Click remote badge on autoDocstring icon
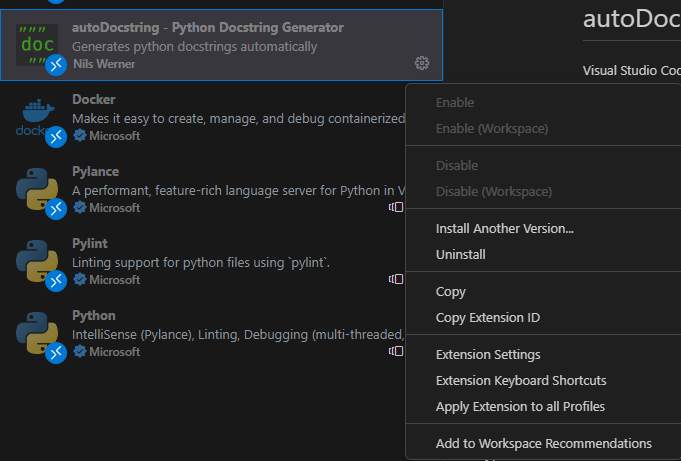 (x=56, y=65)
